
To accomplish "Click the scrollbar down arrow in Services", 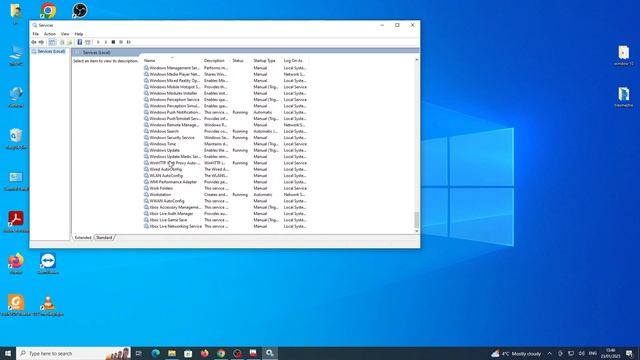I will (416, 231).
